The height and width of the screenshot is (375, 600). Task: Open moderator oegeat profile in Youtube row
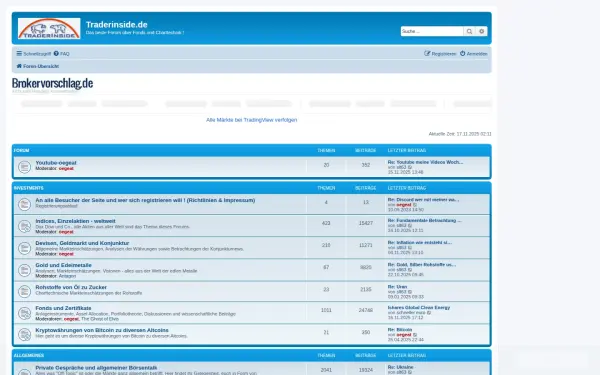(x=66, y=168)
